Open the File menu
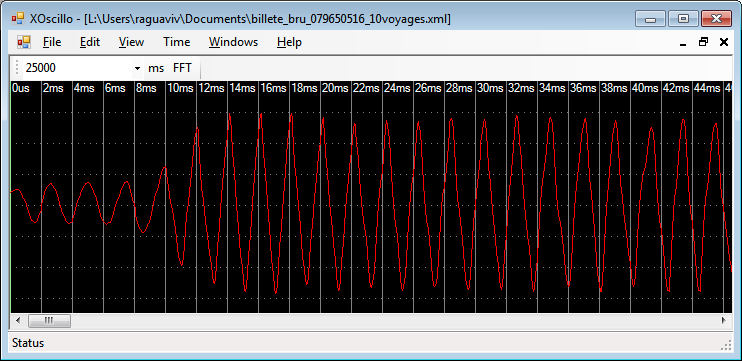 pyautogui.click(x=52, y=42)
